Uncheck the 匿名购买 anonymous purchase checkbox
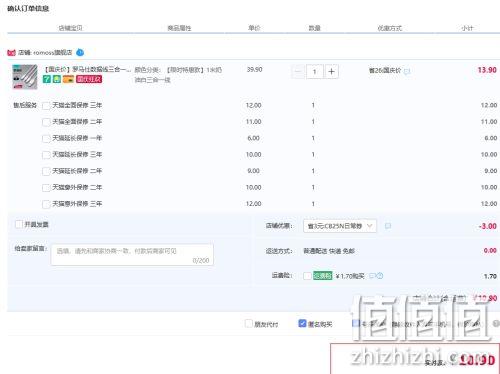 pyautogui.click(x=302, y=323)
